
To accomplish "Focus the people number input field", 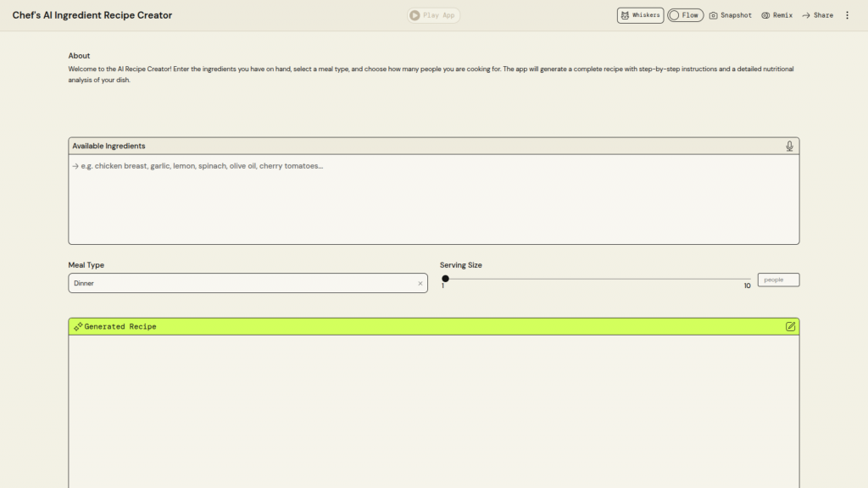I will tap(777, 280).
